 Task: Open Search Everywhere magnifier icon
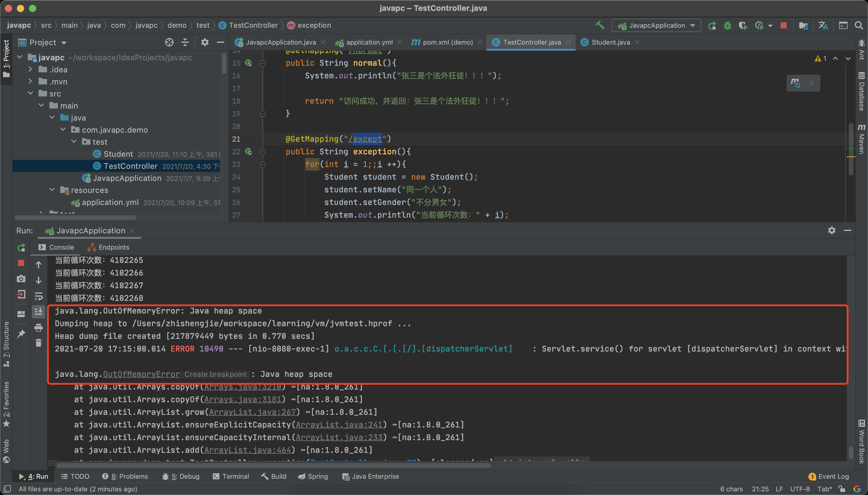858,26
